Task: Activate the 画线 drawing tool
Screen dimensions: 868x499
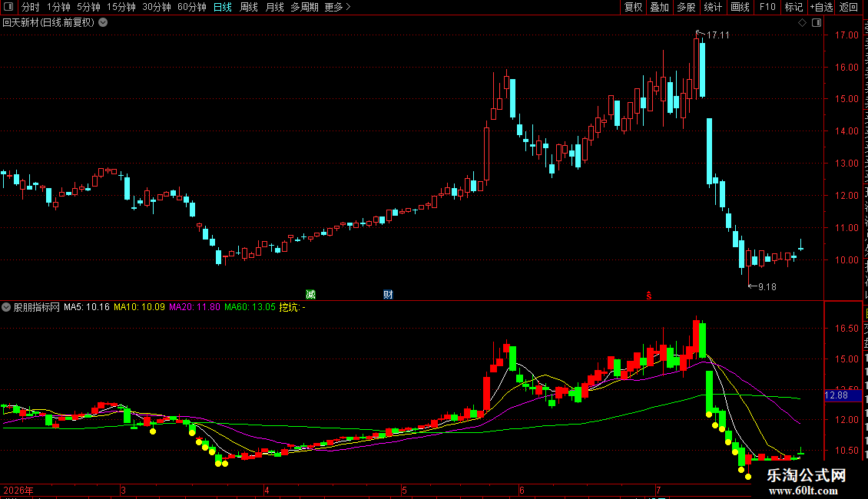Action: pos(740,7)
